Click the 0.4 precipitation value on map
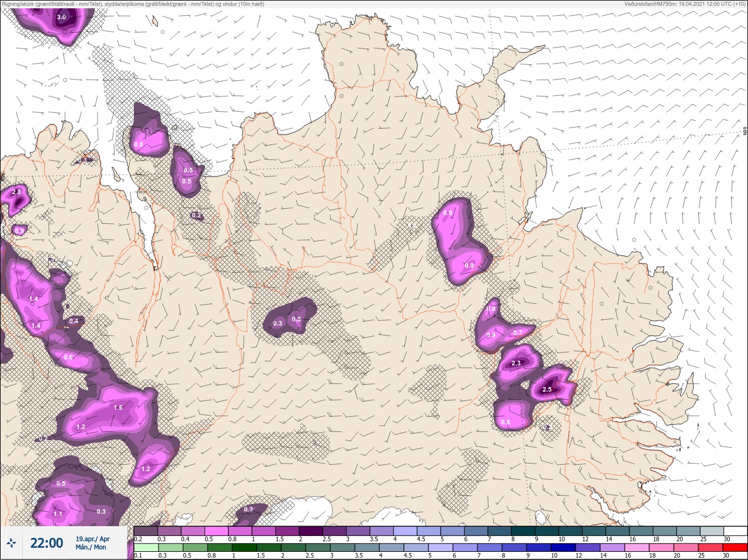 [74, 321]
